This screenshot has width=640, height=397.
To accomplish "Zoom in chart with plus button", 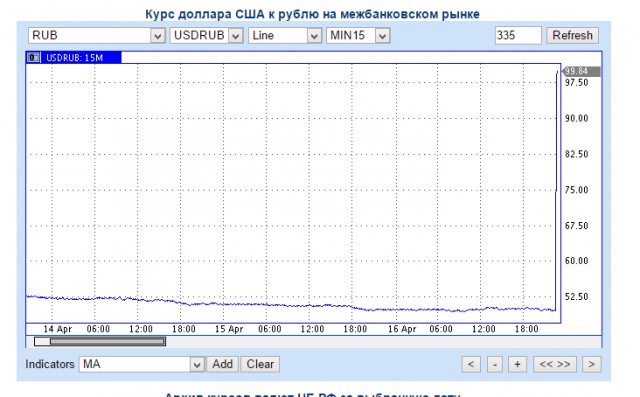I will pyautogui.click(x=517, y=364).
